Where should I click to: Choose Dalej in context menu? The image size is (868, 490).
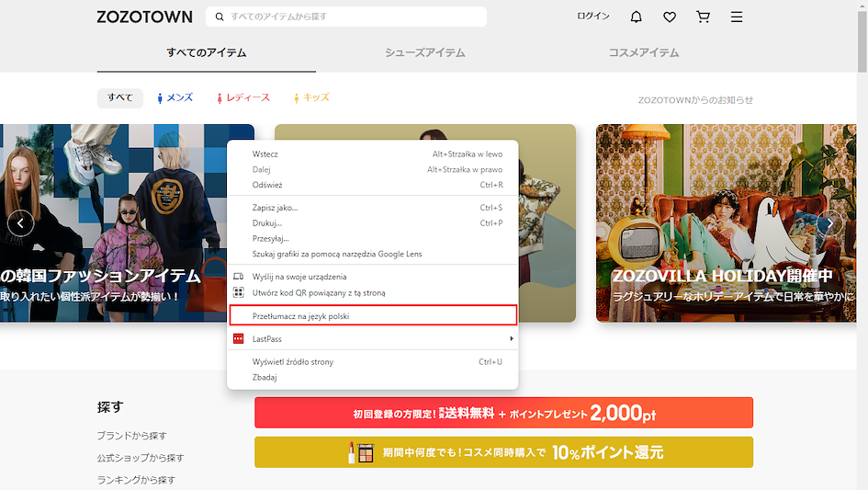click(373, 169)
